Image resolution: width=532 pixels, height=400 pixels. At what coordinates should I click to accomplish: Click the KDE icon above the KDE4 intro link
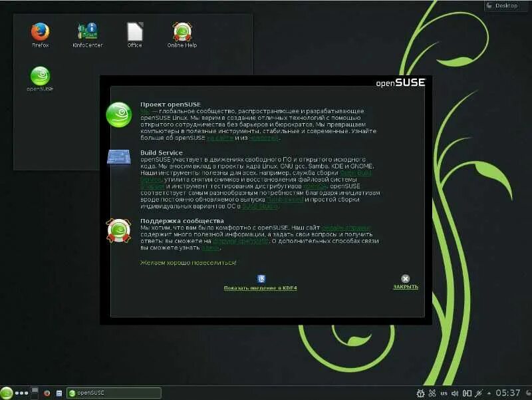pyautogui.click(x=261, y=279)
